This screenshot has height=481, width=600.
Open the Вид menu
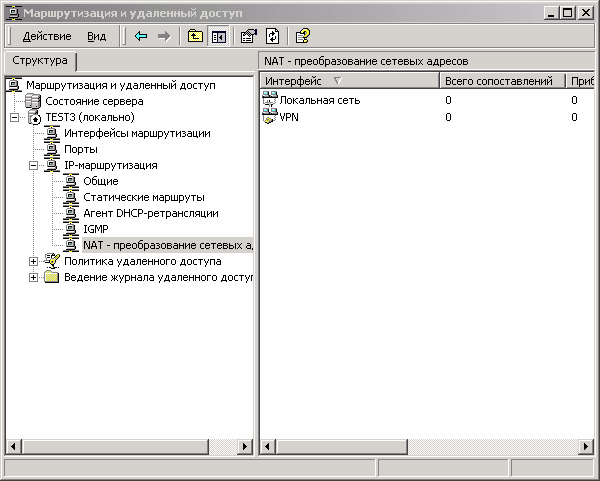tap(96, 36)
